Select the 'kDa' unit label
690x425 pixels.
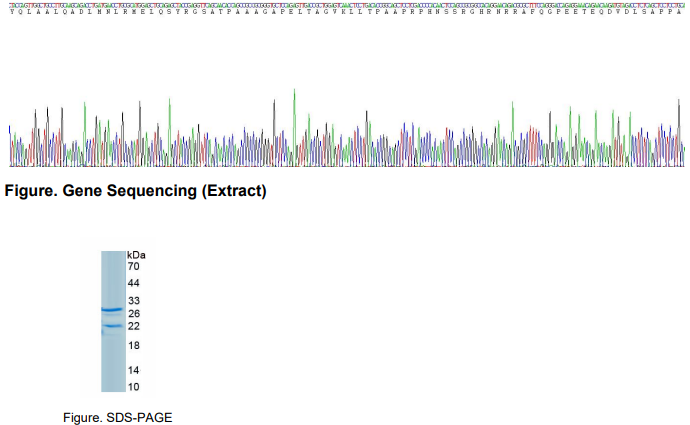(x=136, y=255)
